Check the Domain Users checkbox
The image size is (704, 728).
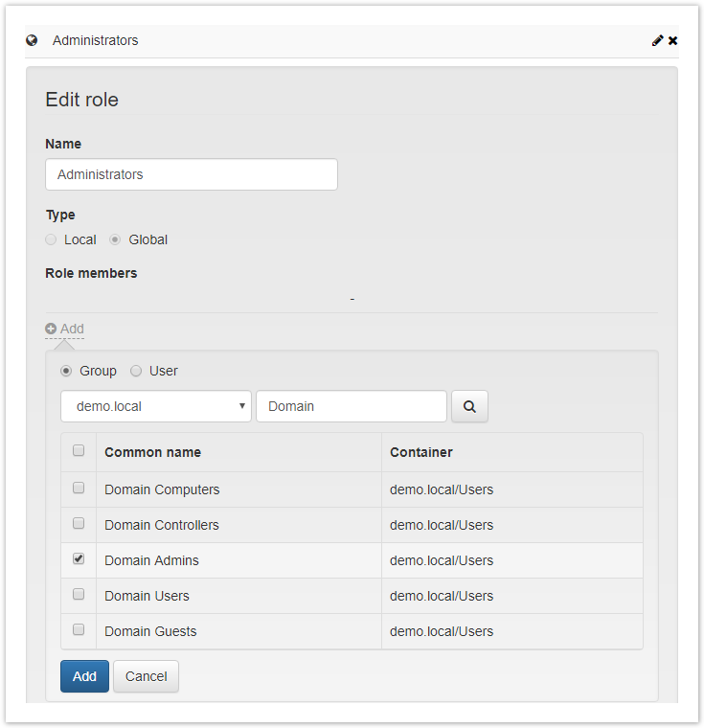pyautogui.click(x=79, y=594)
